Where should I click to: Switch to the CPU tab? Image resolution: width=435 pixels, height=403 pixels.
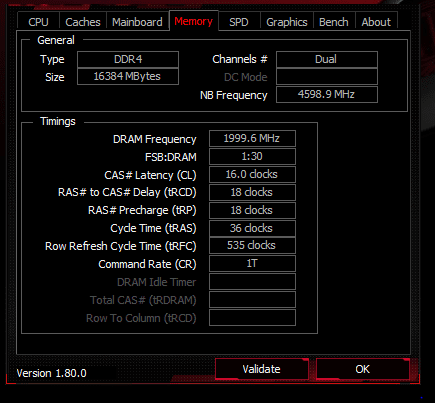coord(38,22)
